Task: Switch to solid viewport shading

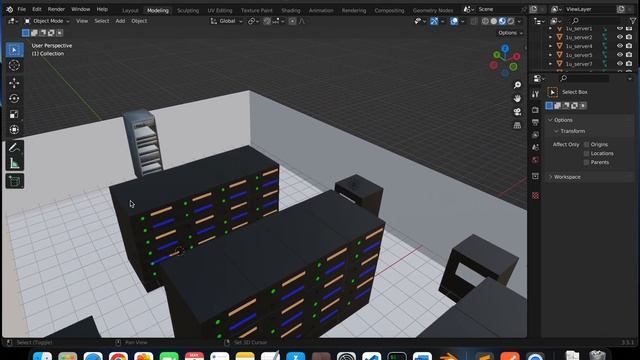Action: 493,21
